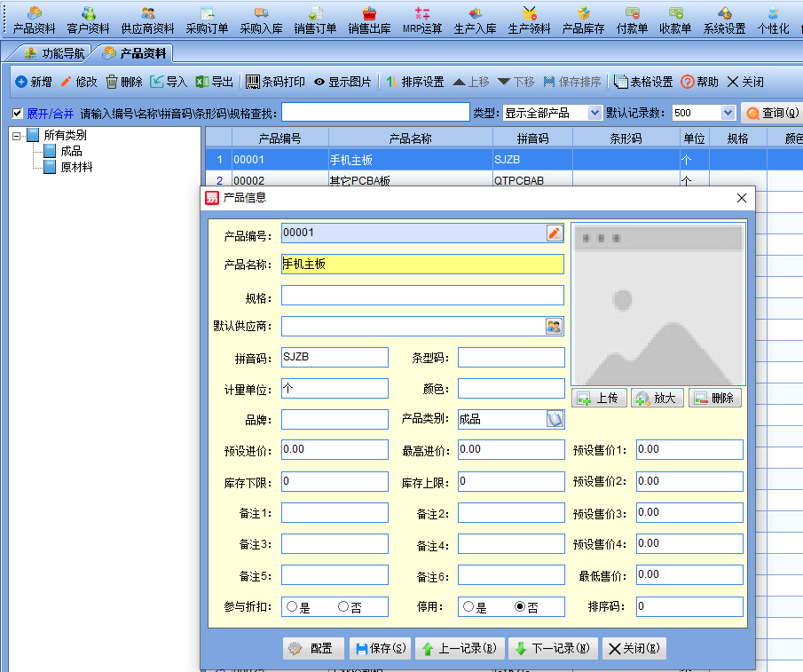
Task: Open the MRP运算 toolbar icon
Action: [421, 13]
